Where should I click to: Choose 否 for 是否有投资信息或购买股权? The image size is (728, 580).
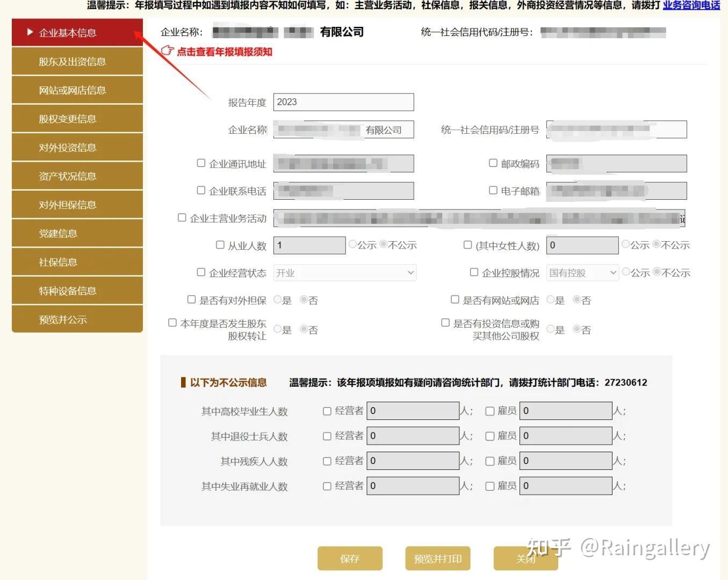coord(577,329)
